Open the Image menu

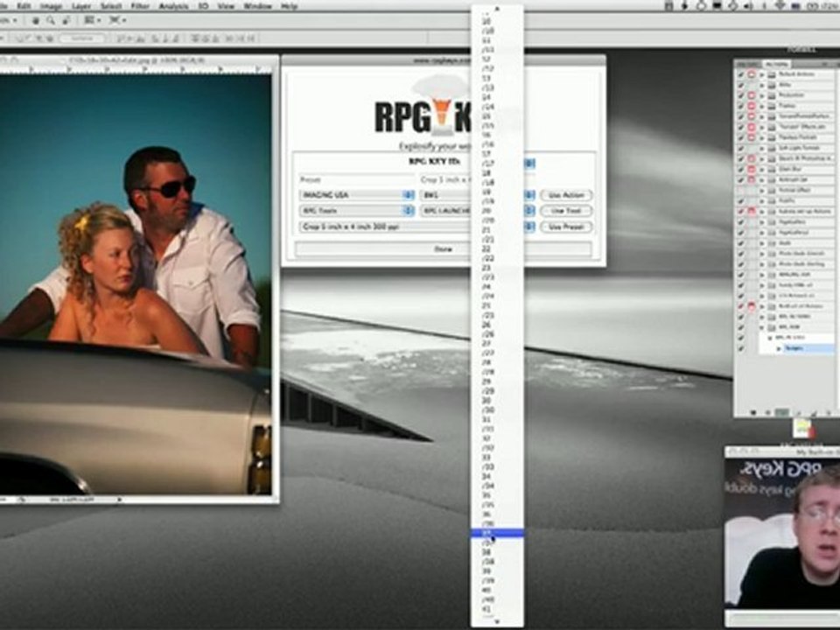click(x=52, y=6)
